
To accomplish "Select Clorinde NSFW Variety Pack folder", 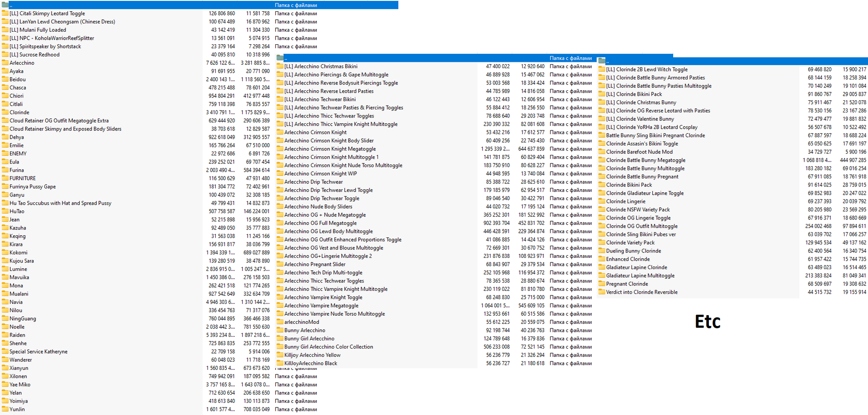I will pos(638,210).
